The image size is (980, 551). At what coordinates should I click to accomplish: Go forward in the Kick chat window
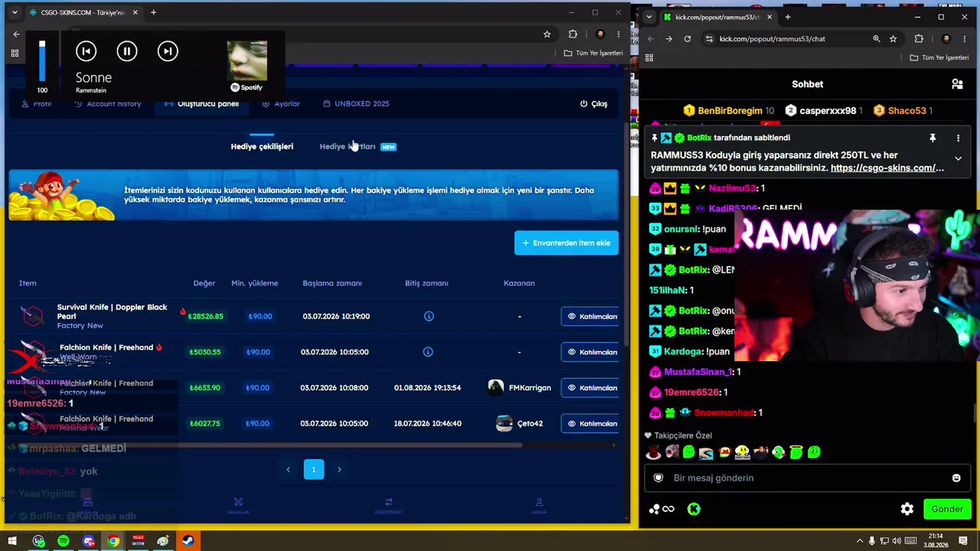click(669, 39)
